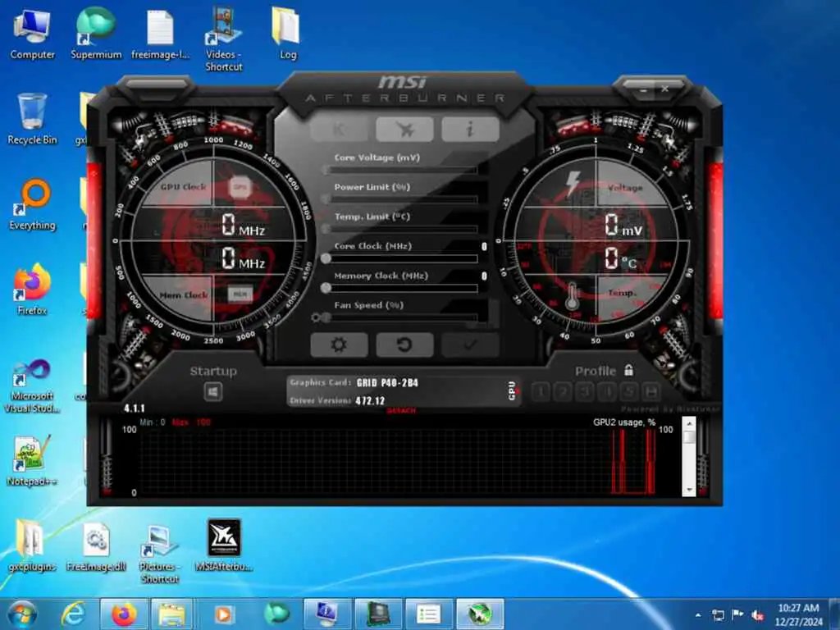Click the Action Center flag tray icon
This screenshot has height=630, width=840.
point(737,615)
